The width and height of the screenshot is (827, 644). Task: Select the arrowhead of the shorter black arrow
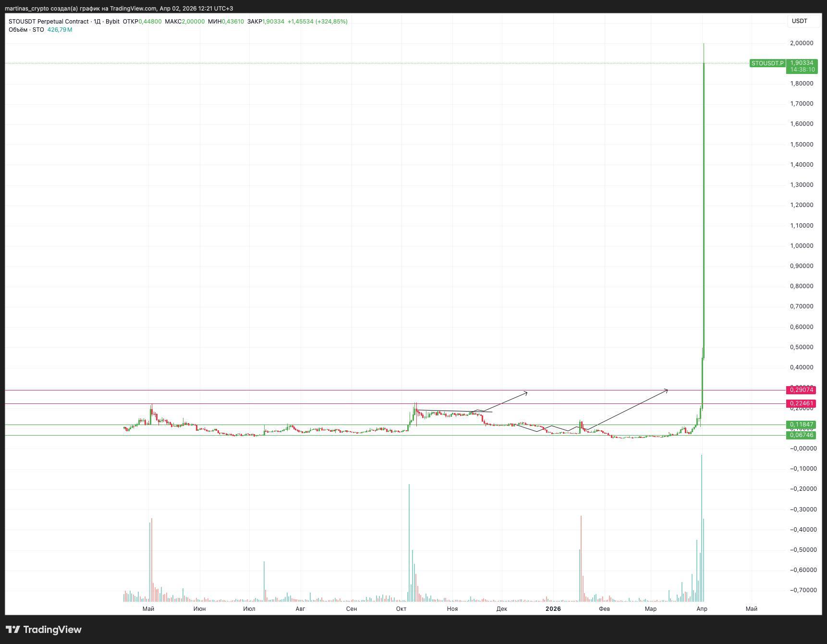[526, 393]
